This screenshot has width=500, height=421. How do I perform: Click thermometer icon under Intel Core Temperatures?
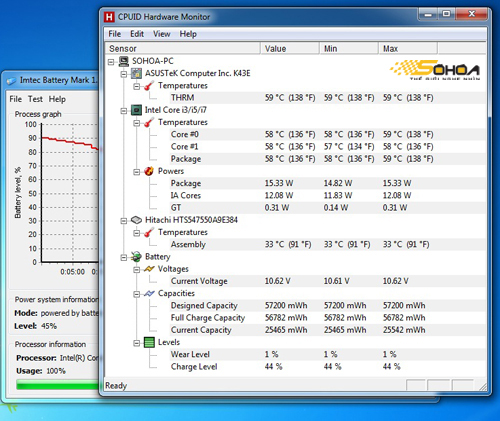click(x=149, y=122)
